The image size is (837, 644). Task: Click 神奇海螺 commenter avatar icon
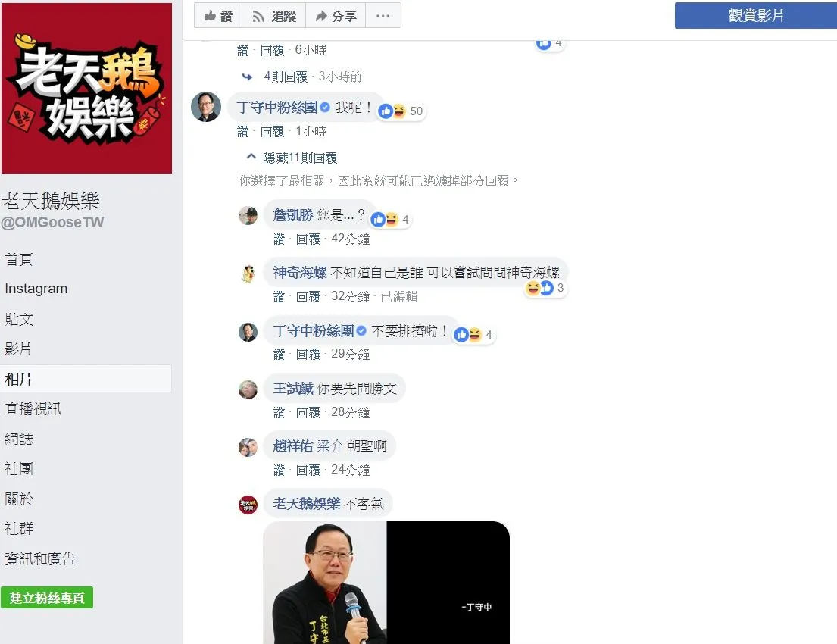(248, 274)
